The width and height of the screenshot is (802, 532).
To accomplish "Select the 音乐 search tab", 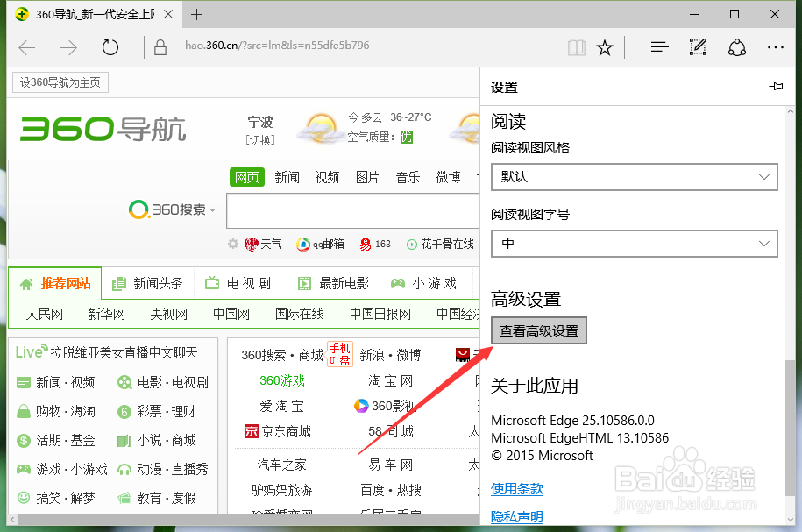I will [408, 177].
